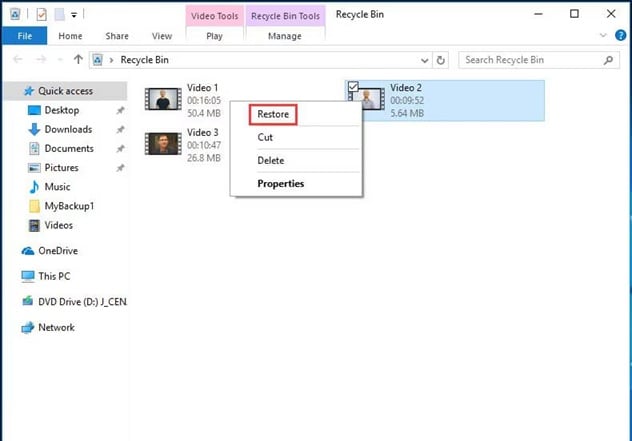The width and height of the screenshot is (632, 441).
Task: Open Help with the question mark icon
Action: tap(621, 35)
